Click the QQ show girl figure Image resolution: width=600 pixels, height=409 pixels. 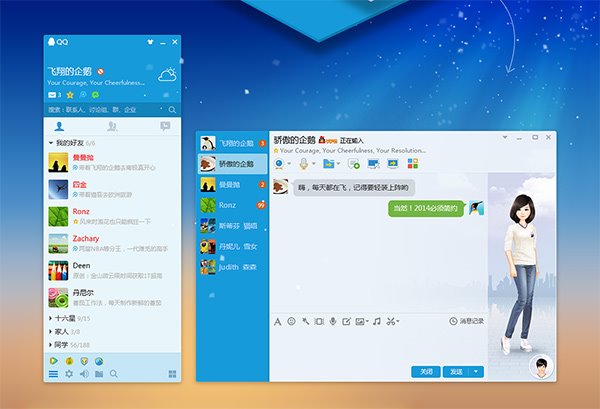(x=522, y=274)
